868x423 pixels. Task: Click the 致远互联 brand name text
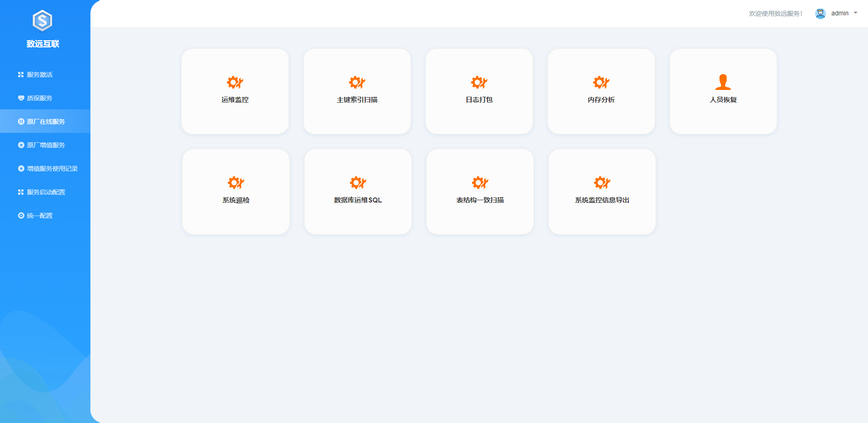[43, 44]
